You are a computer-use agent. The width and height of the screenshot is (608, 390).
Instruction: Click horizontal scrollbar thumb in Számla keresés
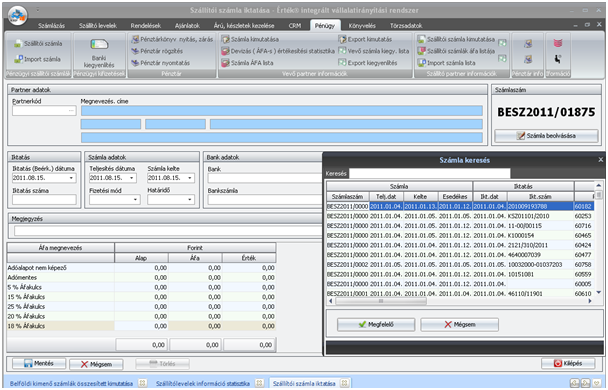pos(381,301)
